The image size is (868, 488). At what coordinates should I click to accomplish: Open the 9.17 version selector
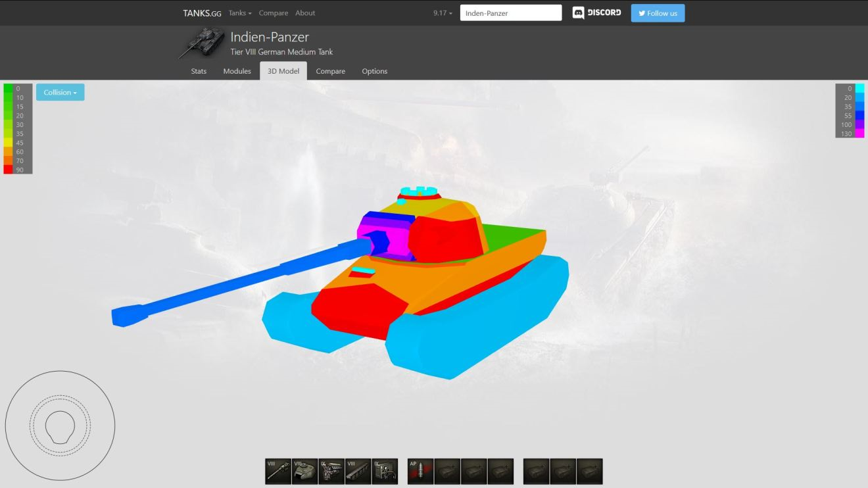443,13
